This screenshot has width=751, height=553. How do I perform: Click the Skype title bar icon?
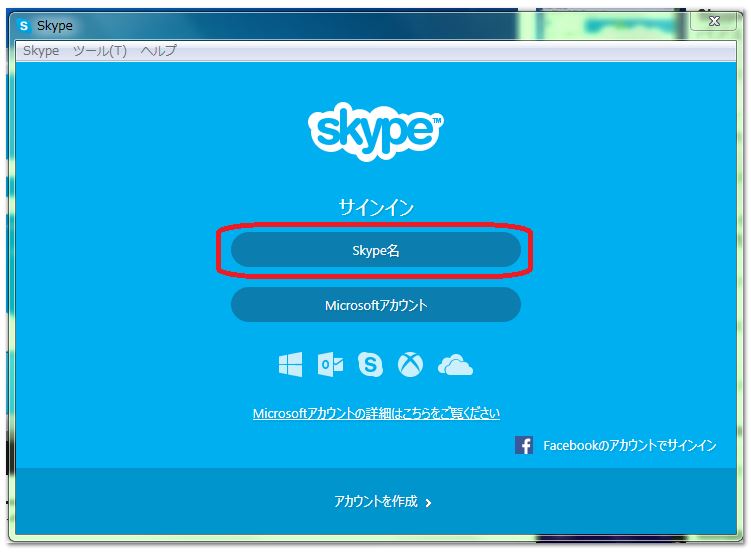click(x=23, y=25)
